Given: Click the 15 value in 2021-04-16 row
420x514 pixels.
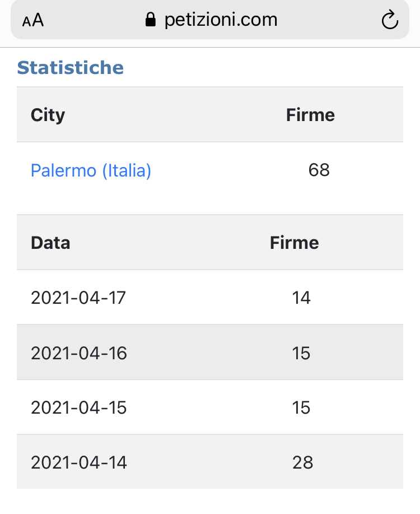Looking at the screenshot, I should tap(301, 353).
